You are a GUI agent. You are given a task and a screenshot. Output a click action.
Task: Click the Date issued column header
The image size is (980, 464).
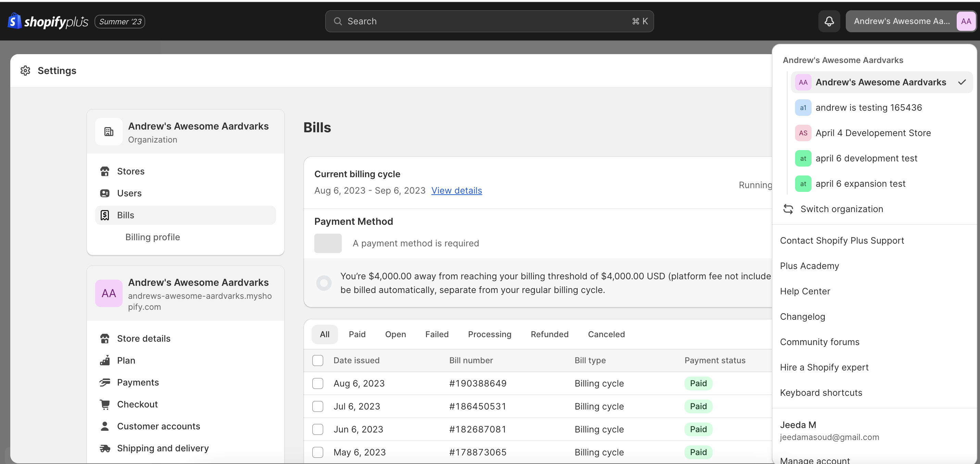(x=356, y=360)
